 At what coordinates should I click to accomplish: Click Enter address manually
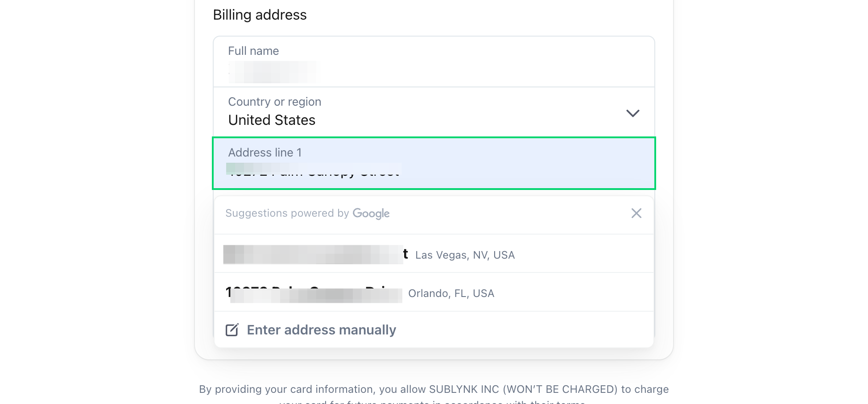coord(321,330)
